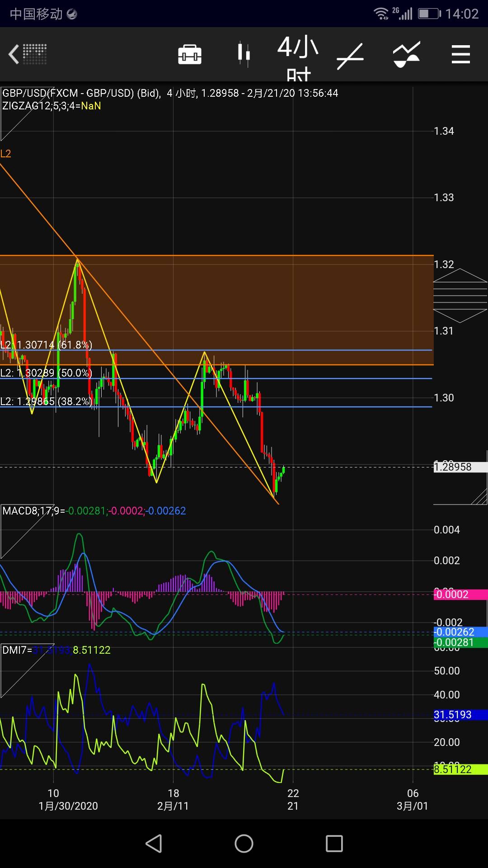Tap the MACD value tag -0.00262
Screen dimensions: 488x868
click(460, 632)
